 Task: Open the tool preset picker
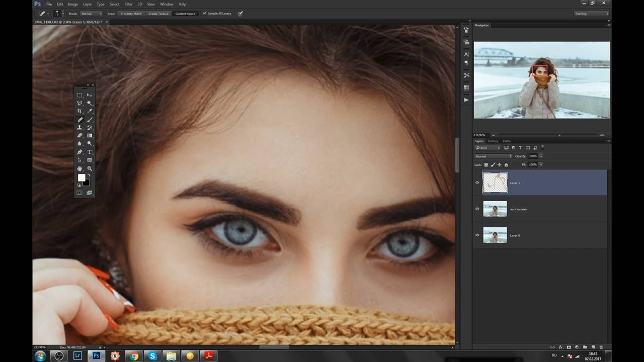click(44, 14)
